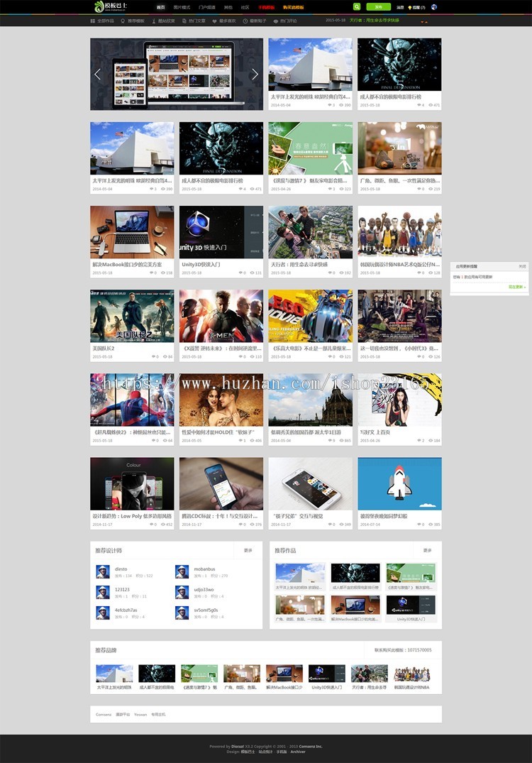Image resolution: width=532 pixels, height=763 pixels.
Task: Click mobanbus's avatar in 推荐设计师
Action: (x=182, y=572)
